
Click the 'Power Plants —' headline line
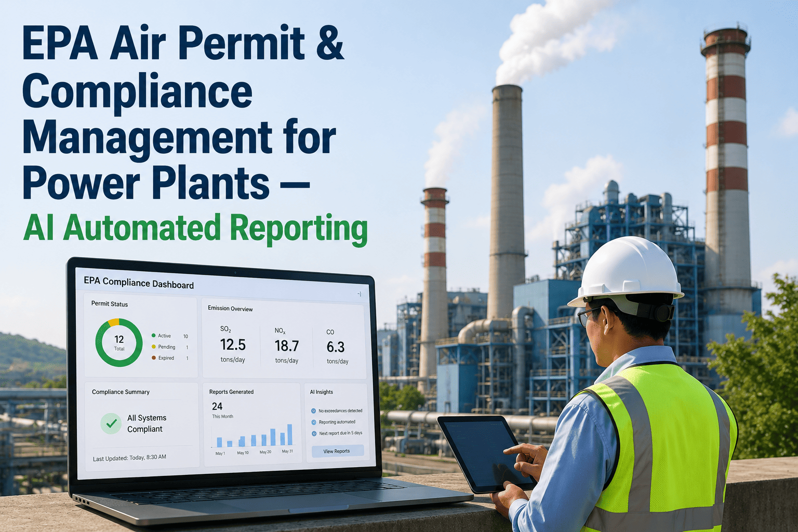(x=166, y=184)
